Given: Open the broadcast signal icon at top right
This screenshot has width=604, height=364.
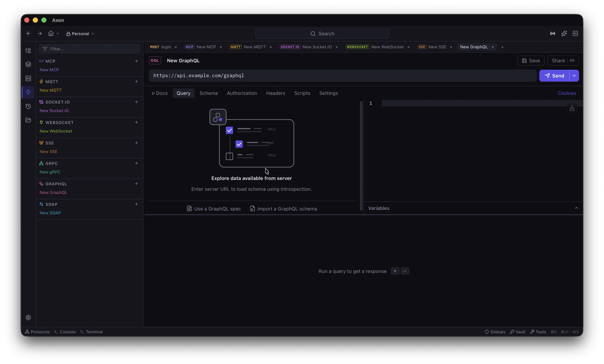Looking at the screenshot, I should click(553, 34).
